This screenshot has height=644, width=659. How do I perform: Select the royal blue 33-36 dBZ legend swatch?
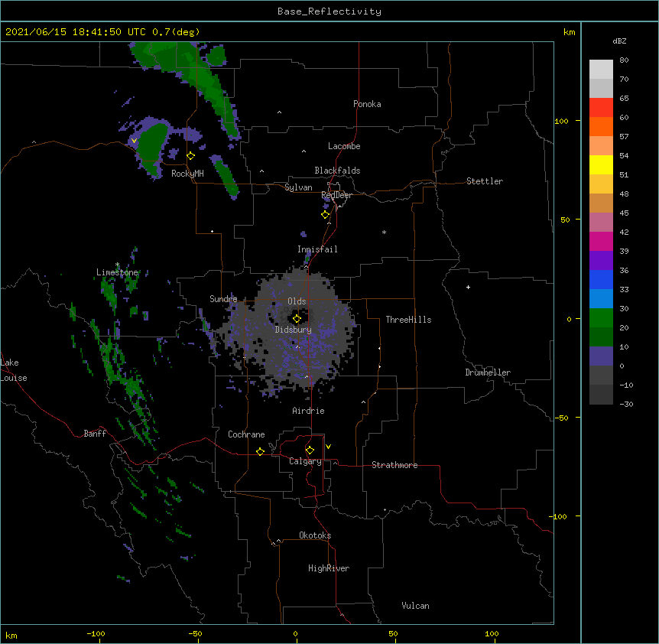tap(601, 279)
